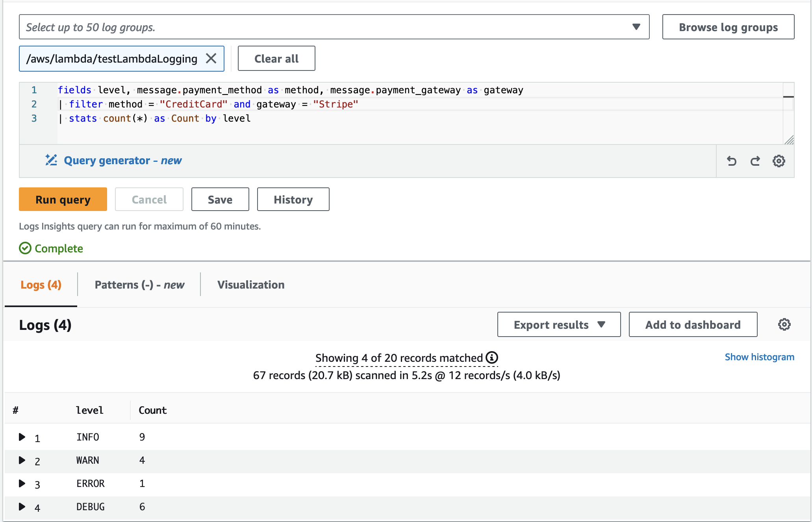
Task: Click the # column header
Action: (x=15, y=410)
